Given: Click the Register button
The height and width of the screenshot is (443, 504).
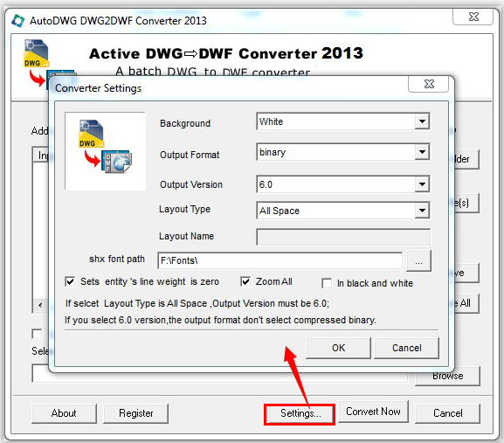Looking at the screenshot, I should (x=135, y=413).
